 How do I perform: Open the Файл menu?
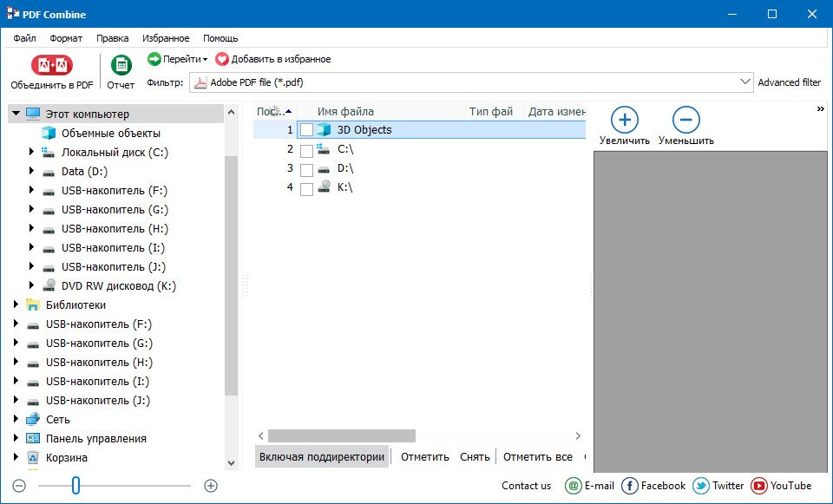(x=25, y=38)
